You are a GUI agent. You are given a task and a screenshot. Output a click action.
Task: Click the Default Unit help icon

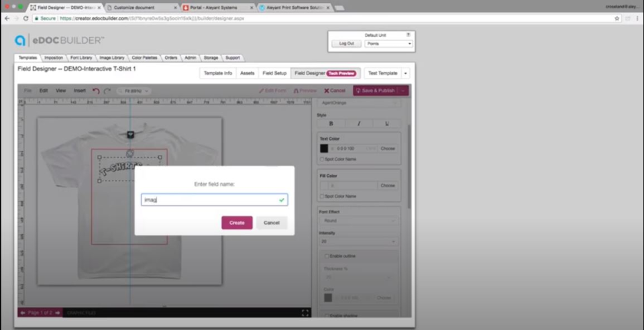click(x=409, y=35)
